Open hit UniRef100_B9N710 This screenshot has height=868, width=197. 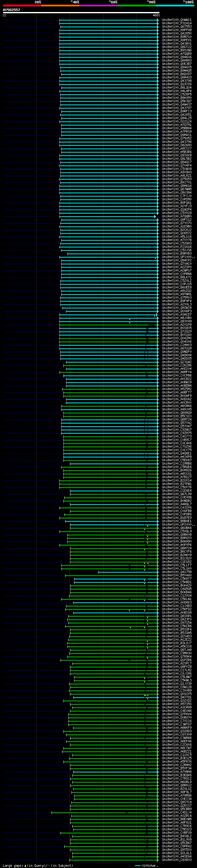(177, 37)
